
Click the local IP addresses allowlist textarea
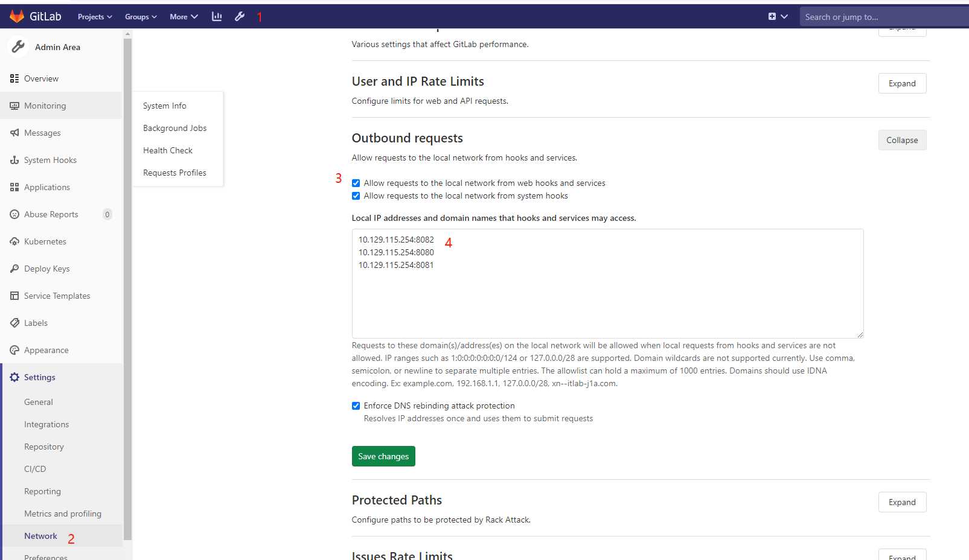607,284
